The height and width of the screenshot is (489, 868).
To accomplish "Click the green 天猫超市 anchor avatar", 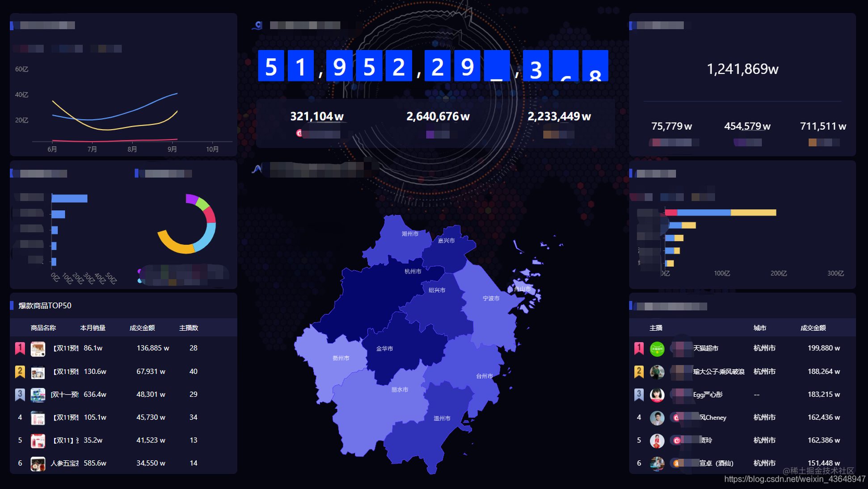I will click(657, 349).
